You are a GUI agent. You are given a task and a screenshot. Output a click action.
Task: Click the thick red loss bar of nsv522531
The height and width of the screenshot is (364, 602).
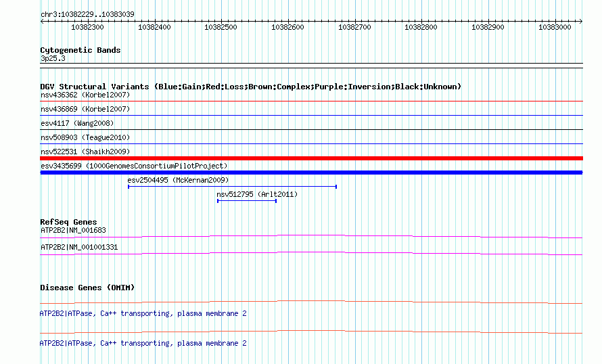pyautogui.click(x=311, y=158)
